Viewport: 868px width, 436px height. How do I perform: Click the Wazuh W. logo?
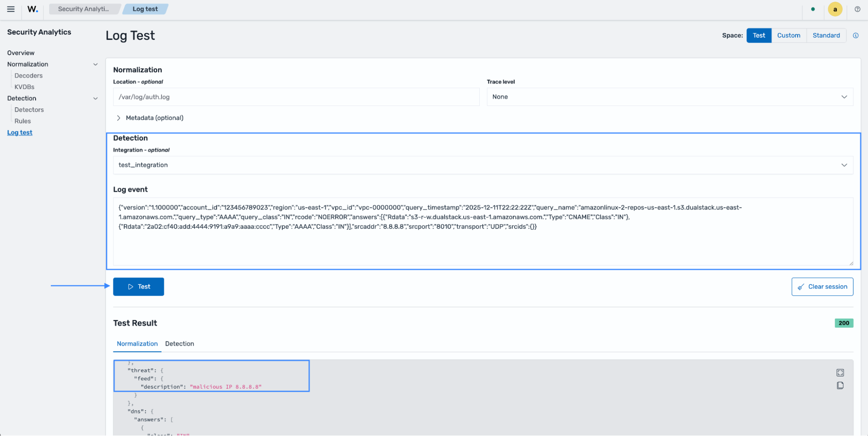tap(33, 9)
